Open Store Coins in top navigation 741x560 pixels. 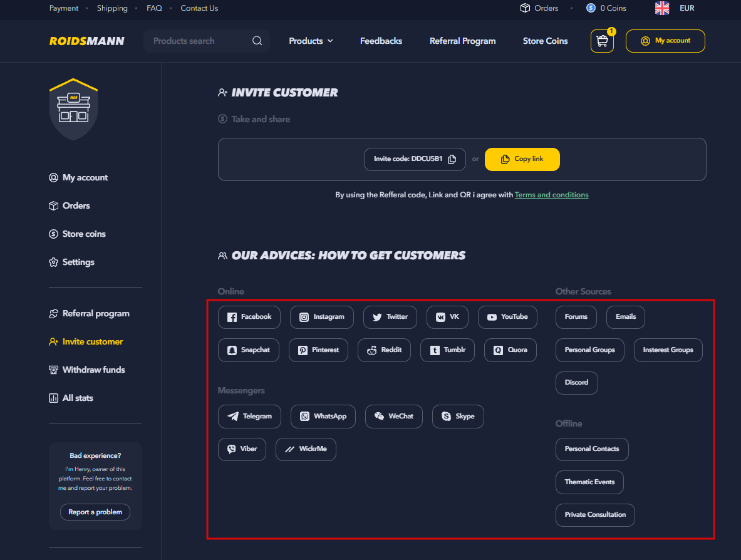coord(546,41)
